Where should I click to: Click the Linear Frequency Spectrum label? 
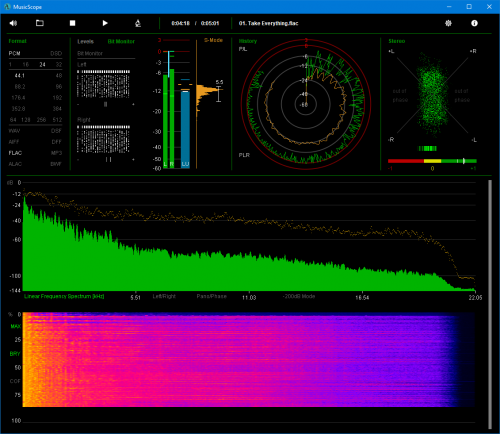64,296
